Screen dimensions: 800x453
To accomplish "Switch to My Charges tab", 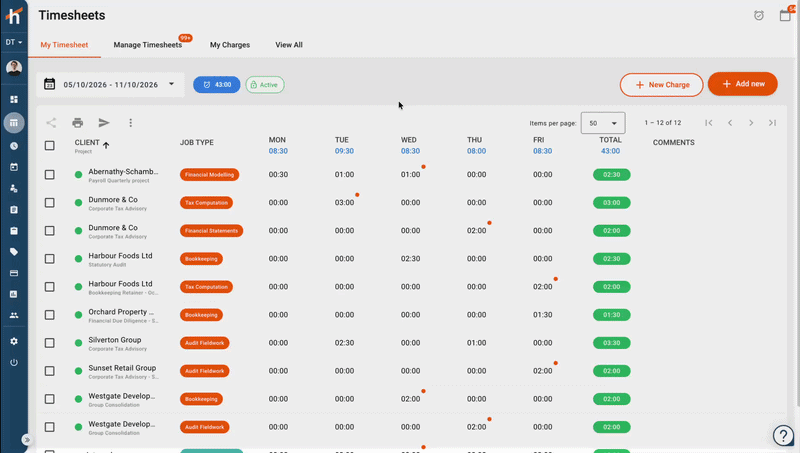I will (230, 45).
